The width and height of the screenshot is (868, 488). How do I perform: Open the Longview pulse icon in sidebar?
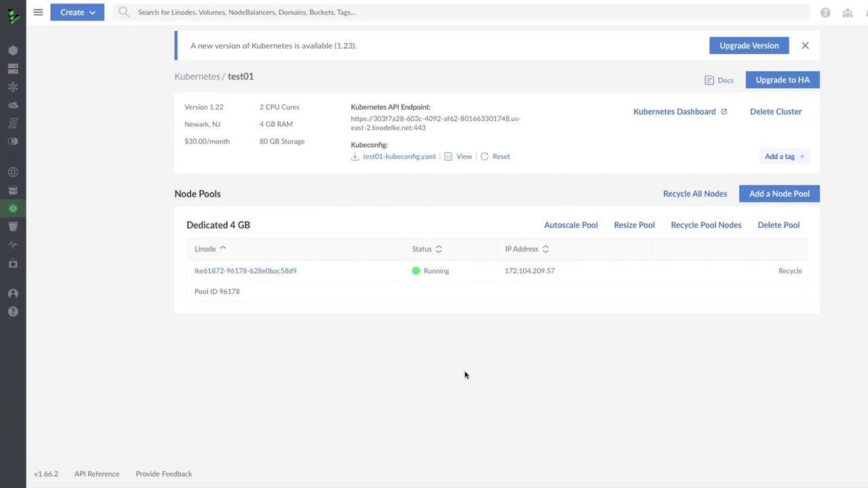[13, 245]
